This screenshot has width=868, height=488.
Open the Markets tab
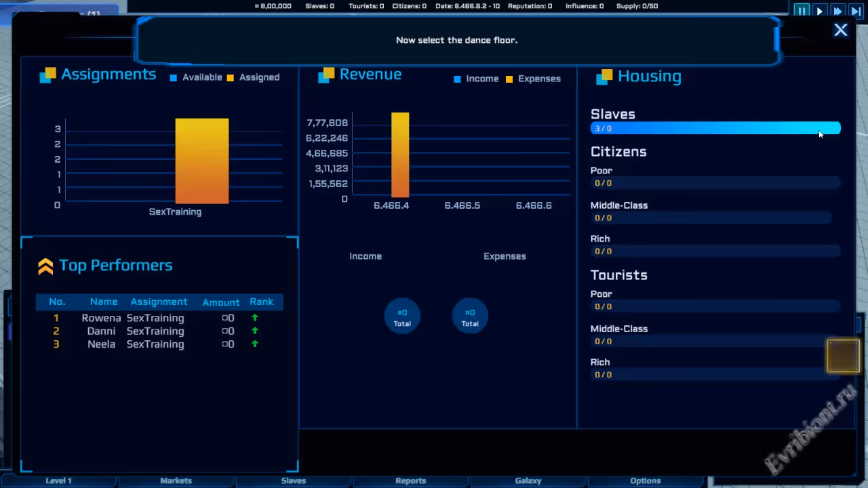(176, 481)
